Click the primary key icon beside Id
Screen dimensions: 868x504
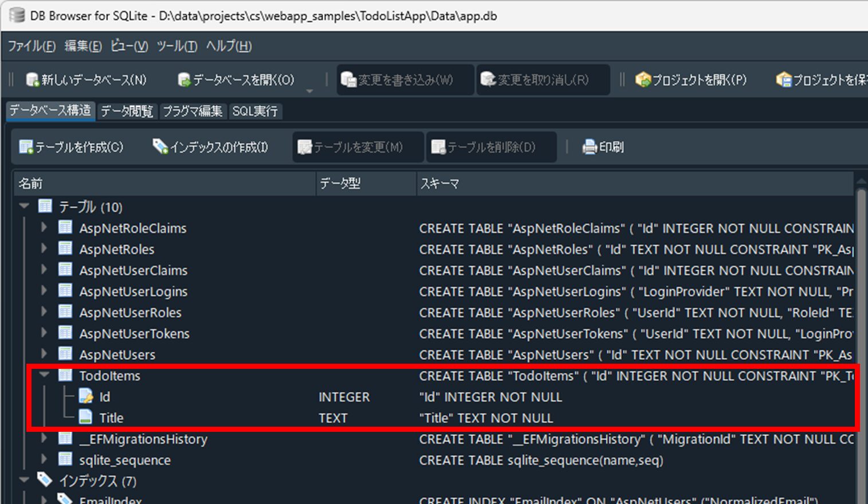[85, 396]
